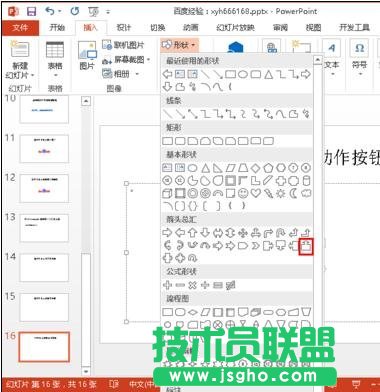Image resolution: width=380 pixels, height=392 pixels.
Task: Select the Donut shape
Action: [x=192, y=193]
